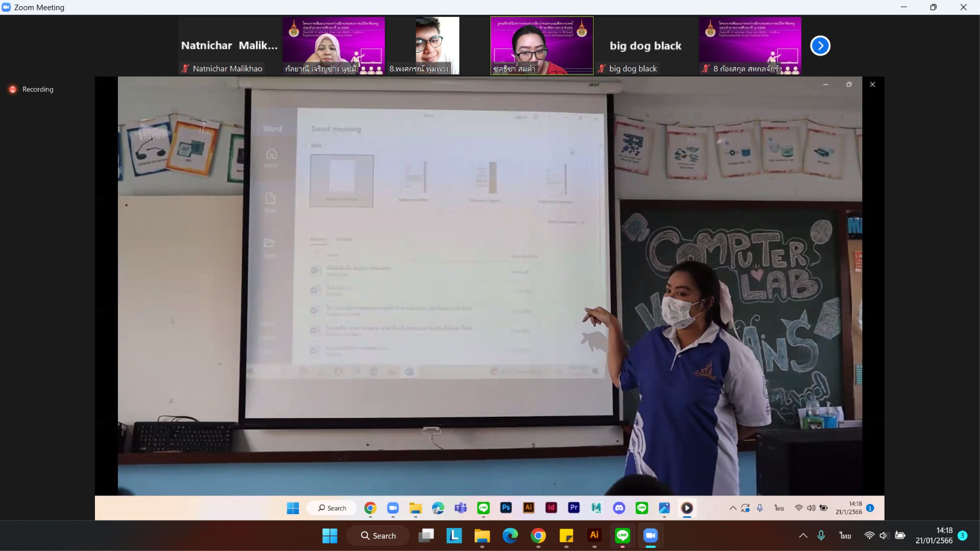Click Illustrator icon in shared screen taskbar
Image resolution: width=980 pixels, height=551 pixels.
[x=529, y=508]
